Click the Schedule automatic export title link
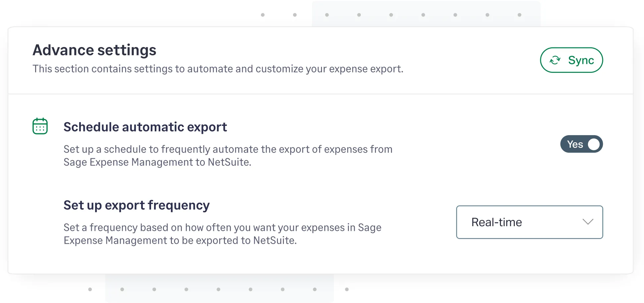Viewport: 644px width, 303px height. coord(145,126)
